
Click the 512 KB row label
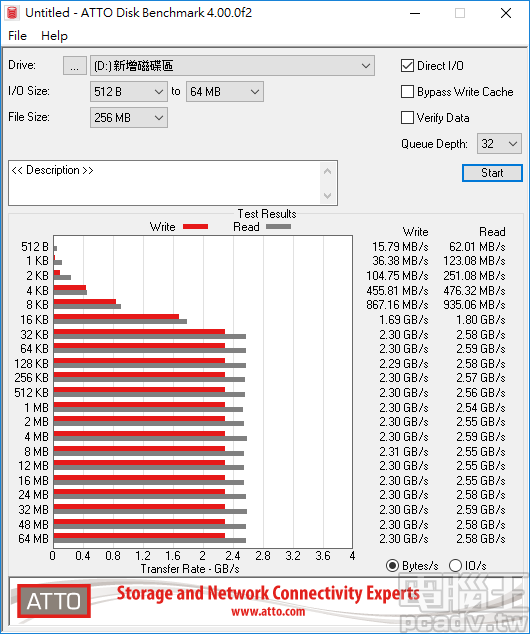(x=32, y=393)
